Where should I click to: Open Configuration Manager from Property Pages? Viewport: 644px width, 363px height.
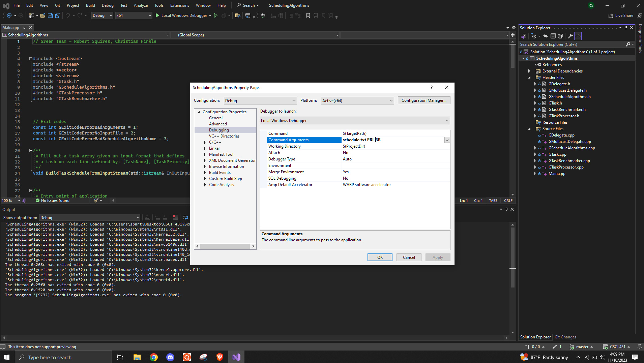424,100
